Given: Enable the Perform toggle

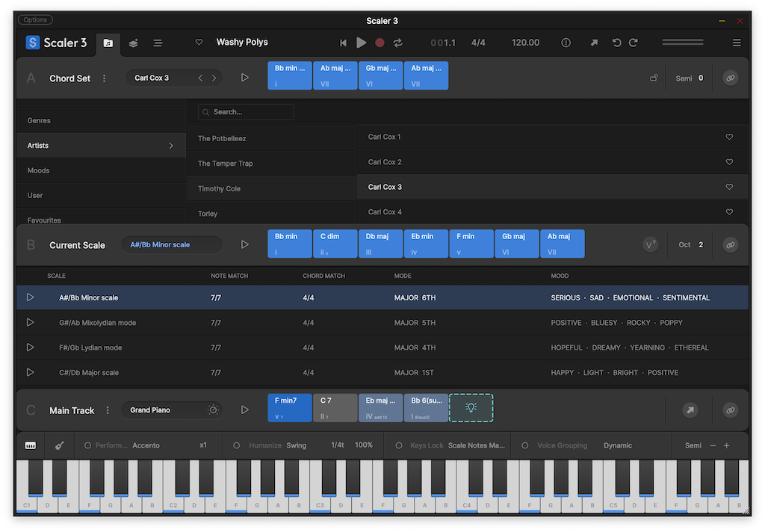Looking at the screenshot, I should [x=88, y=445].
